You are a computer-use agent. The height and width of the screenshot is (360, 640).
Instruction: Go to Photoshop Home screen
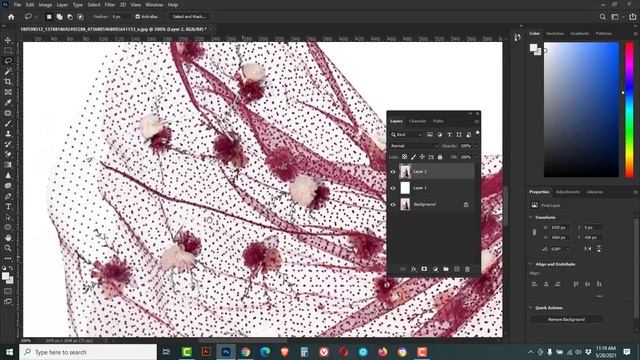(x=11, y=17)
